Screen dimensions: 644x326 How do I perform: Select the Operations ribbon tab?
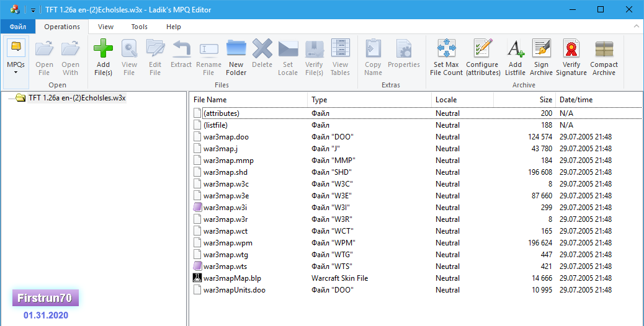[x=62, y=27]
